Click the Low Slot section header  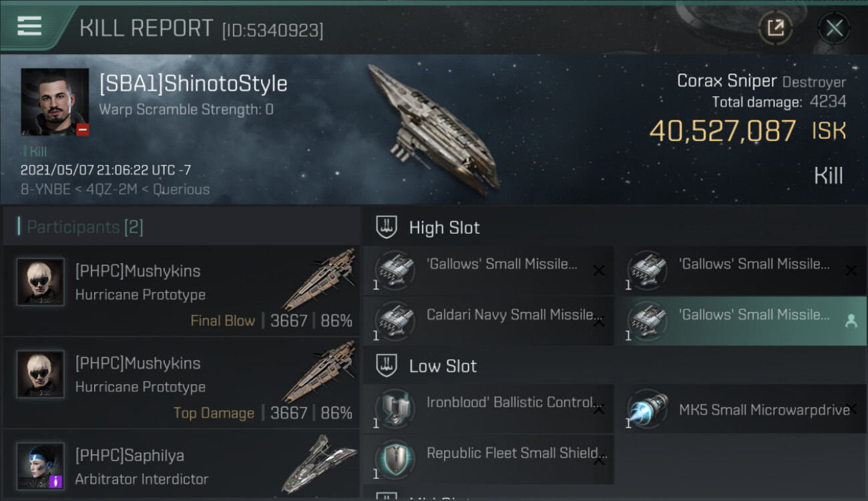[x=443, y=366]
